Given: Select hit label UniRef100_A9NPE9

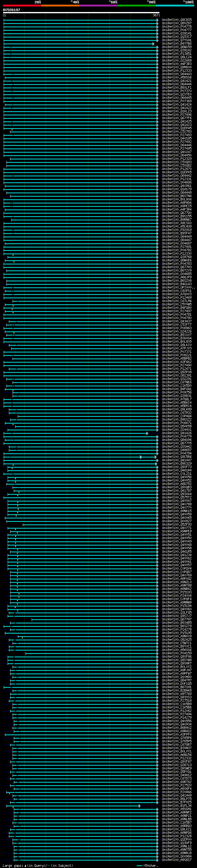Looking at the screenshot, I should point(176,531).
